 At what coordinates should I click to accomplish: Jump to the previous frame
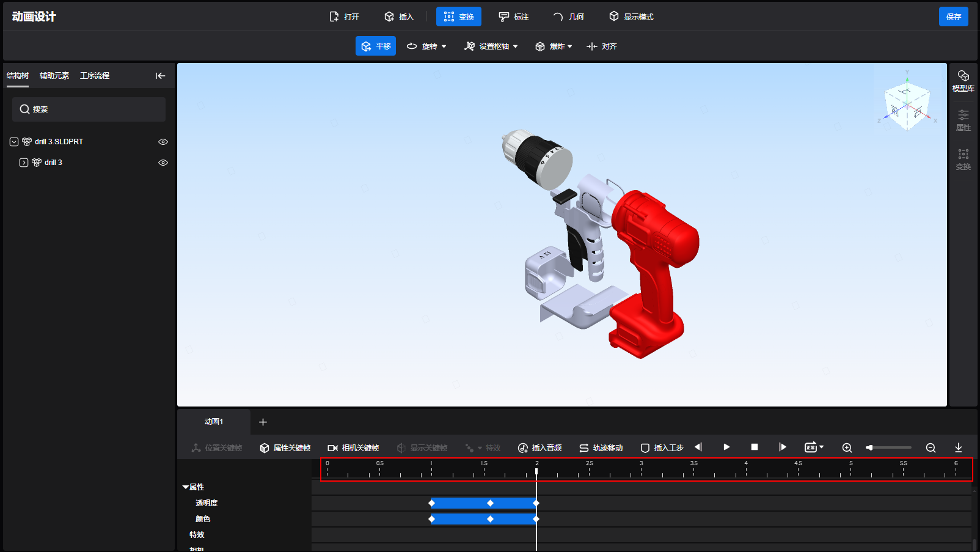pyautogui.click(x=698, y=447)
